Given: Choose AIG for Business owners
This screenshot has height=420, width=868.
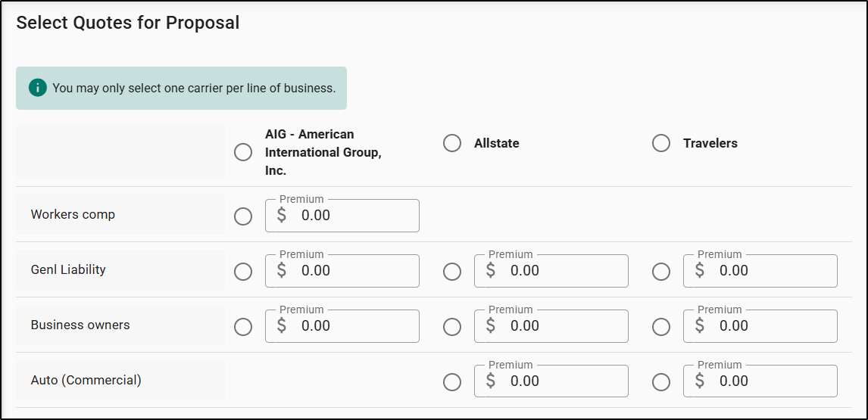Looking at the screenshot, I should point(243,327).
